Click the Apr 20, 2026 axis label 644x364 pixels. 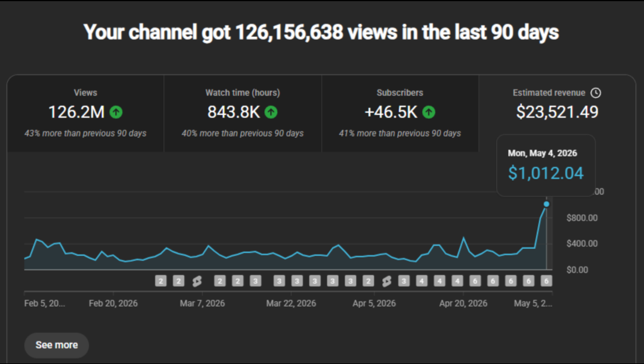point(463,304)
